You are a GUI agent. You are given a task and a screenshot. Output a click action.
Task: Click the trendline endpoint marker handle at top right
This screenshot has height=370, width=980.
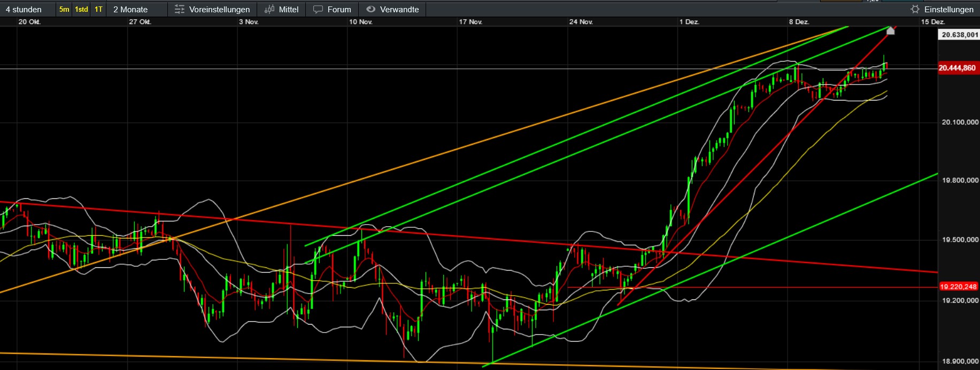890,30
